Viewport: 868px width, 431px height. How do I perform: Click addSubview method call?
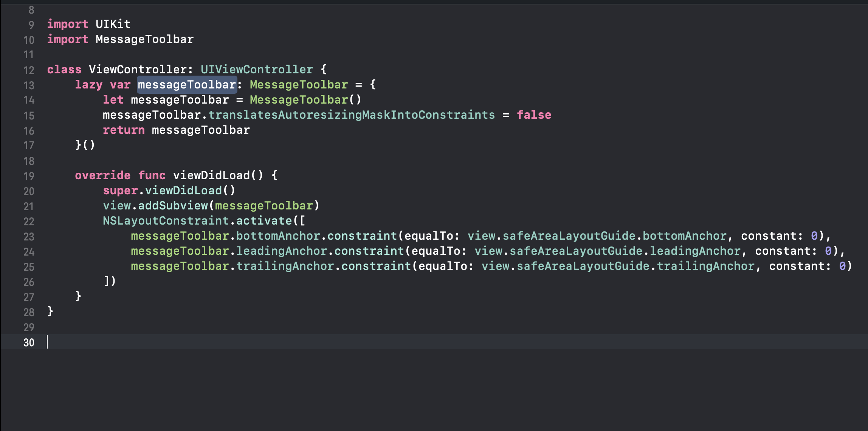click(x=173, y=206)
